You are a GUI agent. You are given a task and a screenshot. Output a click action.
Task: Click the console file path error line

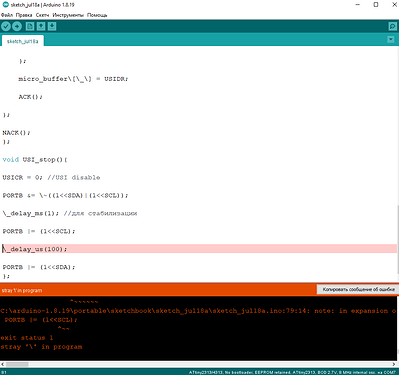click(198, 311)
